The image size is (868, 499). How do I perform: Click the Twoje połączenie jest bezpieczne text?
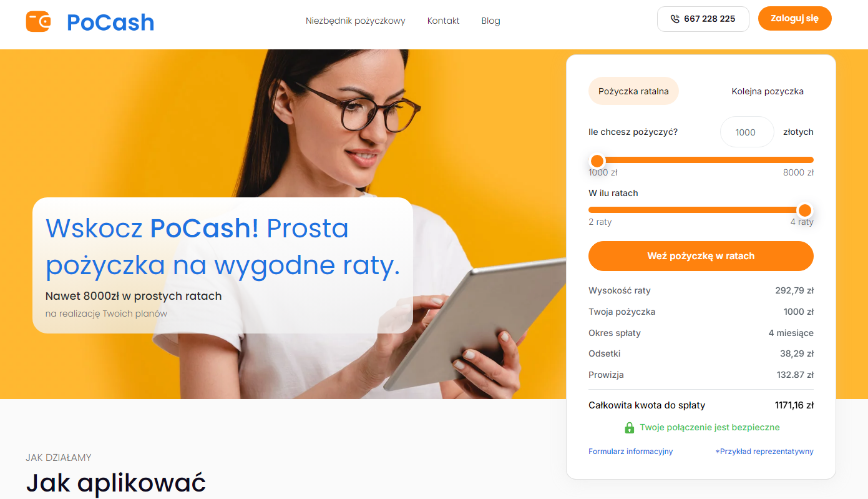710,427
